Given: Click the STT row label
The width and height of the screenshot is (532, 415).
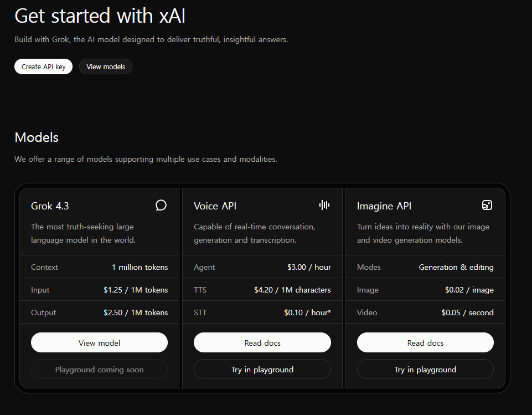Looking at the screenshot, I should 200,312.
